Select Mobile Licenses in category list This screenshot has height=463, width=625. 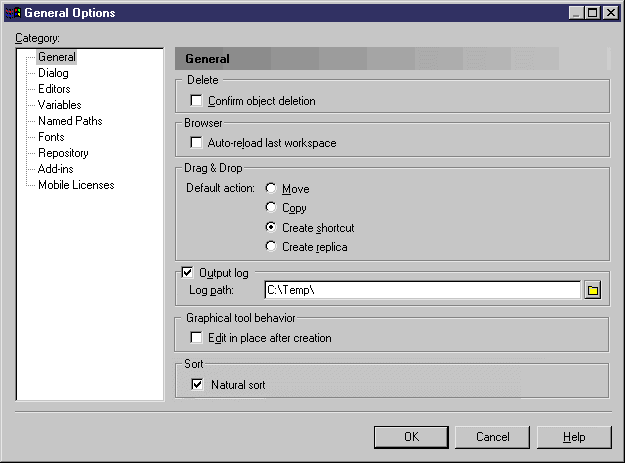coord(76,185)
